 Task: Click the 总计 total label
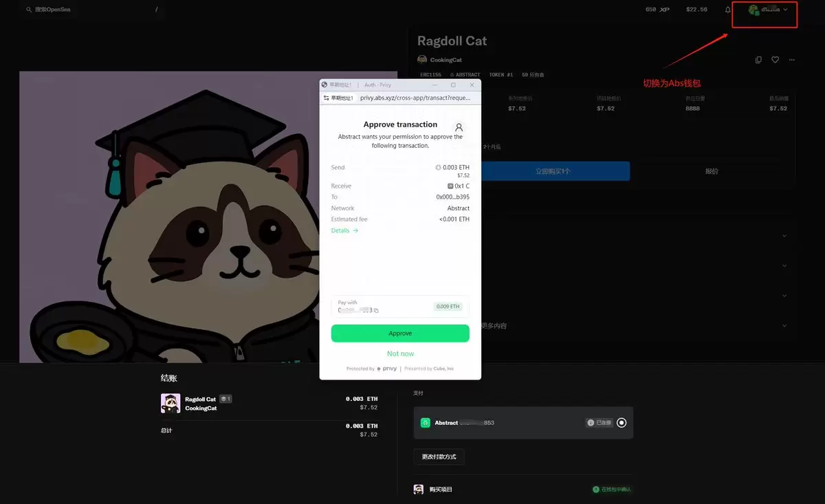[166, 430]
